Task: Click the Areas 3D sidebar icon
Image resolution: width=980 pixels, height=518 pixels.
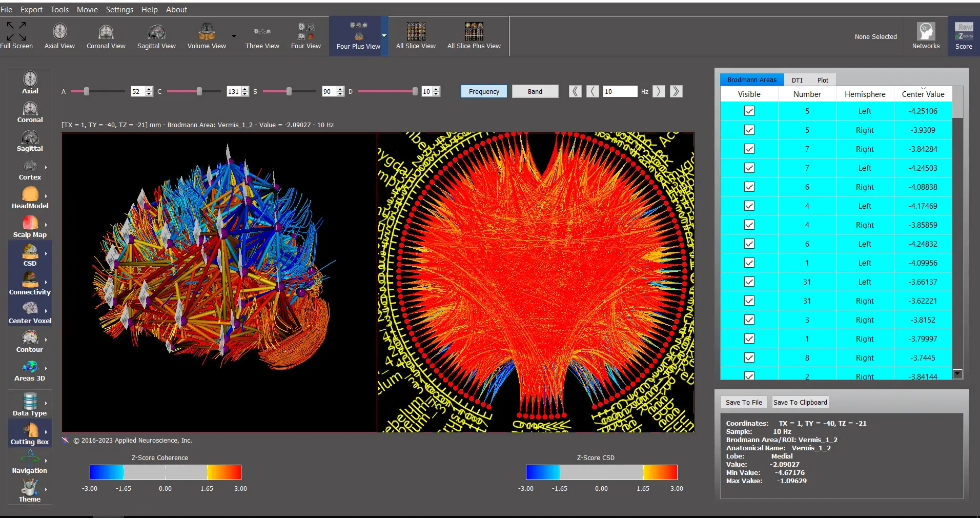Action: point(30,370)
